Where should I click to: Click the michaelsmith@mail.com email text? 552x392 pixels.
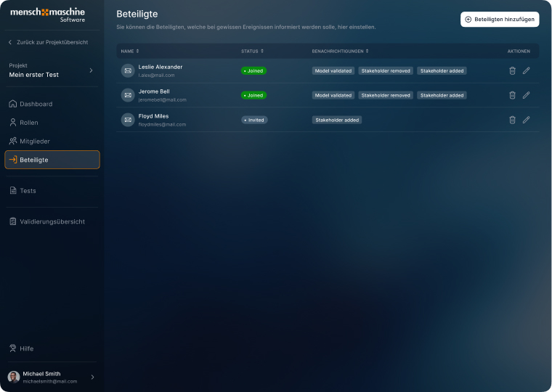coord(50,381)
